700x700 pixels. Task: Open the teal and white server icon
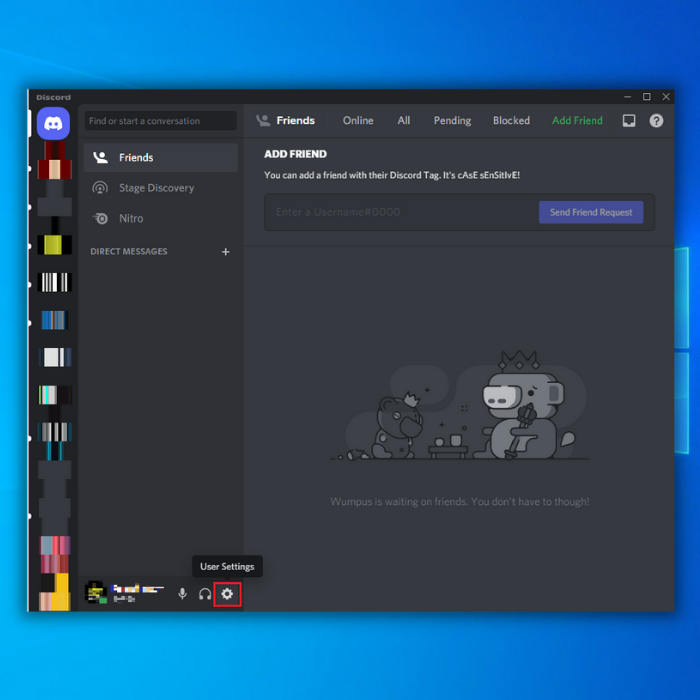54,395
